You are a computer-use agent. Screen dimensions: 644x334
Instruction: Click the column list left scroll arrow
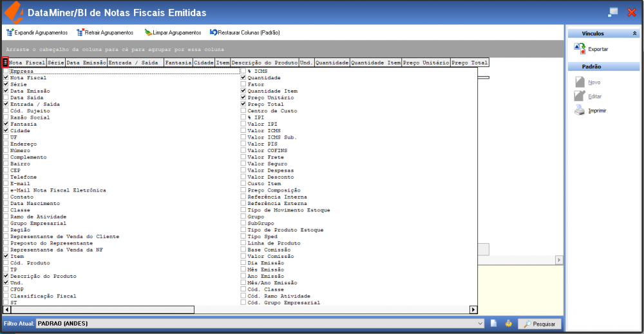tap(6, 309)
